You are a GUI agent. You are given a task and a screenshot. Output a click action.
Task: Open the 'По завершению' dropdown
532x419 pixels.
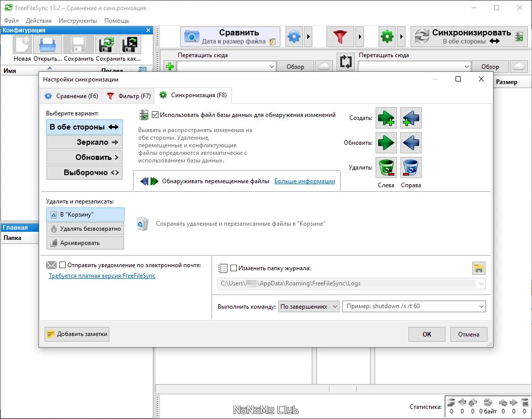[309, 306]
